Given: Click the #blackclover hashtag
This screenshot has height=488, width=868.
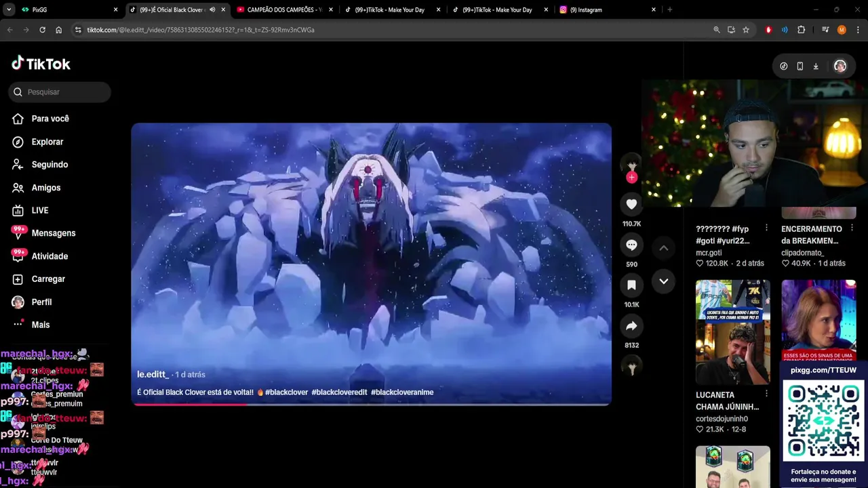Looking at the screenshot, I should pos(286,392).
